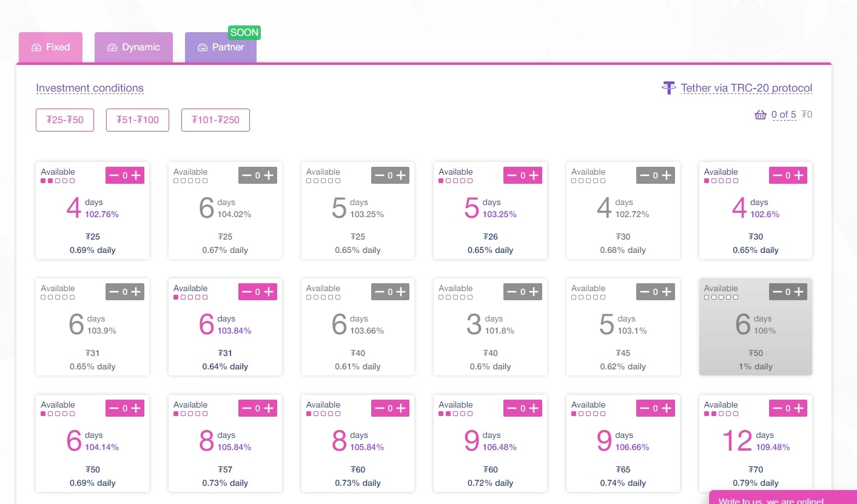Click the 0.6% daily rate text
The height and width of the screenshot is (504, 857).
coord(491,366)
